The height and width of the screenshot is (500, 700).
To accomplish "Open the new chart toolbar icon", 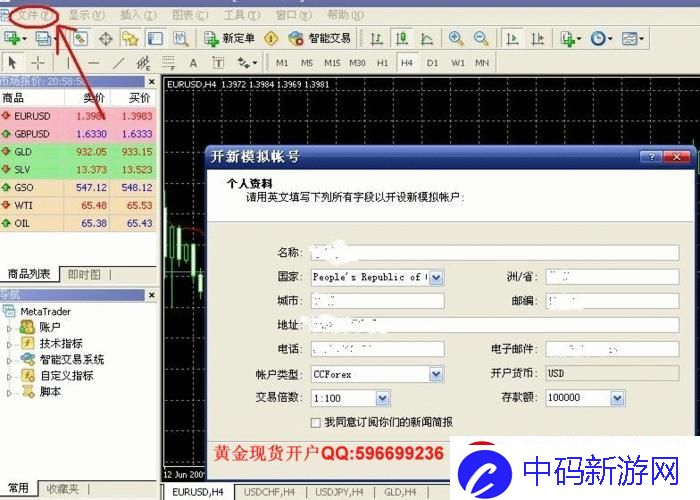I will [x=13, y=39].
